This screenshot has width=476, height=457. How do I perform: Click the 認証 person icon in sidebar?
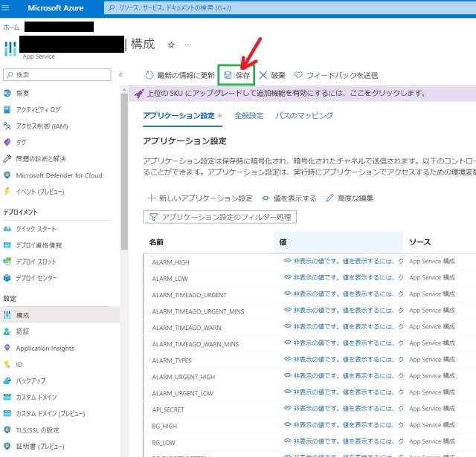pos(7,331)
